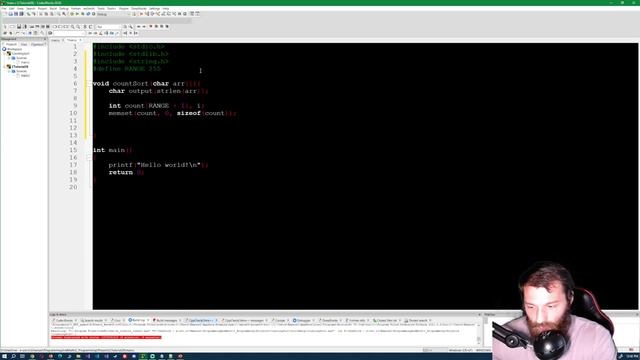Viewport: 640px width, 360px height.
Task: Start debugging with the red arrow icon
Action: click(141, 14)
